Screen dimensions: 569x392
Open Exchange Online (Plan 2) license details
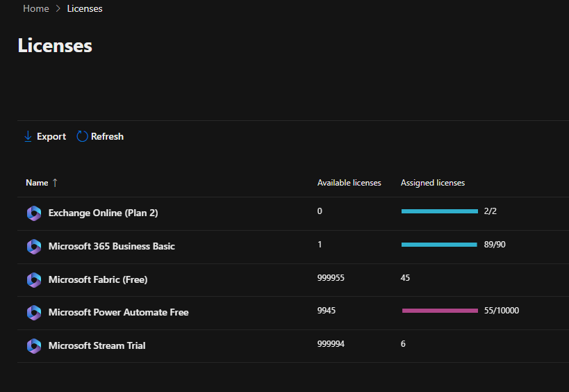[x=103, y=213]
